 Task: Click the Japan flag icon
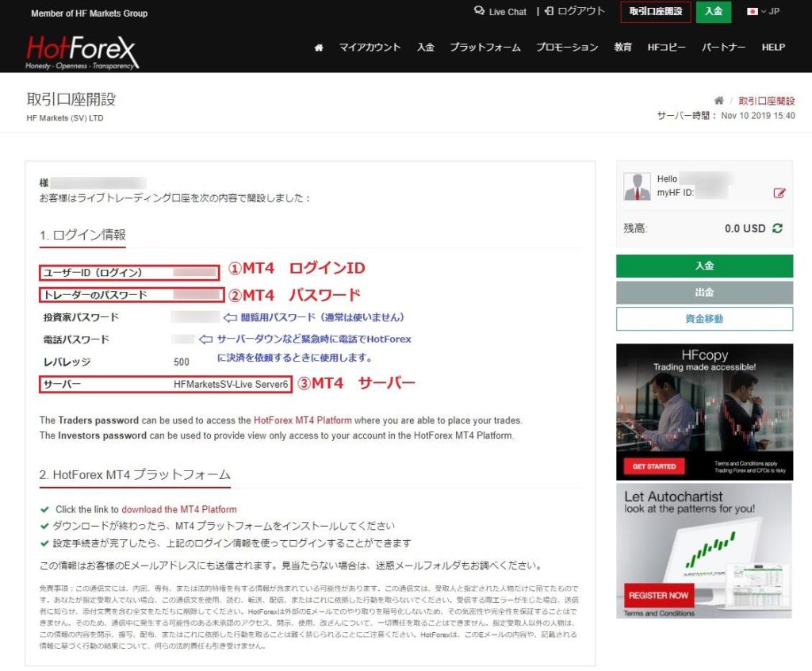pyautogui.click(x=752, y=11)
